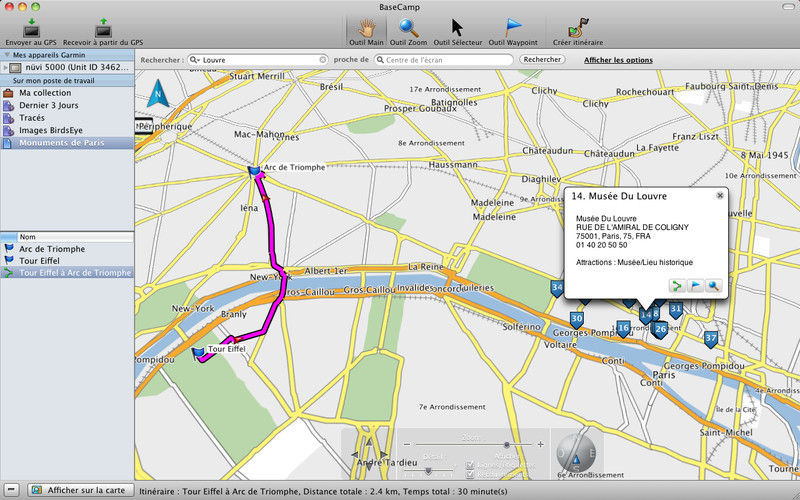This screenshot has width=800, height=500.
Task: Pan map down with overlay arrow
Action: [x=369, y=467]
